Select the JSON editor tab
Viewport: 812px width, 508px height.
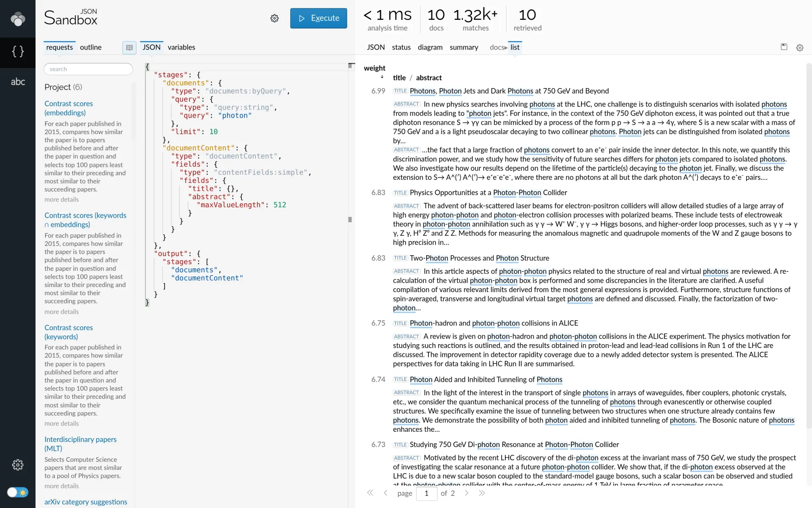coord(151,47)
